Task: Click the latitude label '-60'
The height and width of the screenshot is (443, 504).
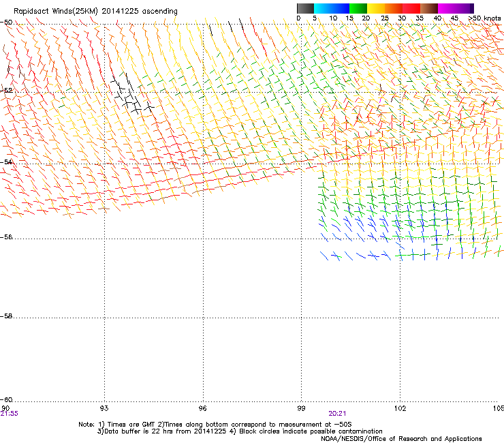Action: coord(6,399)
